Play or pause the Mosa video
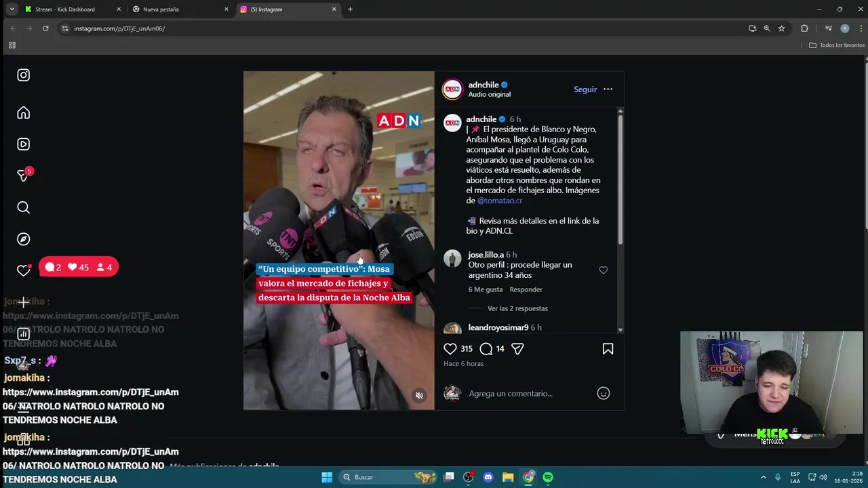This screenshot has width=868, height=488. [338, 241]
